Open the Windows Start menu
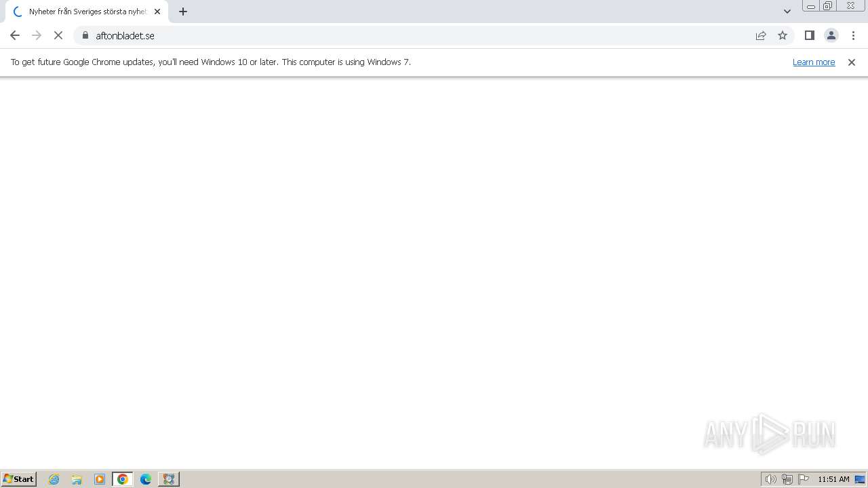 (19, 479)
